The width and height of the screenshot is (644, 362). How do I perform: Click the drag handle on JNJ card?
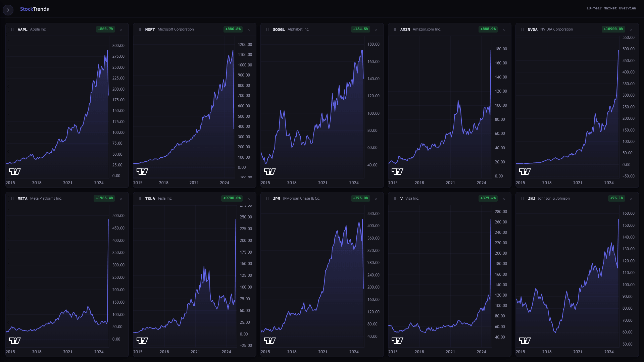click(523, 199)
